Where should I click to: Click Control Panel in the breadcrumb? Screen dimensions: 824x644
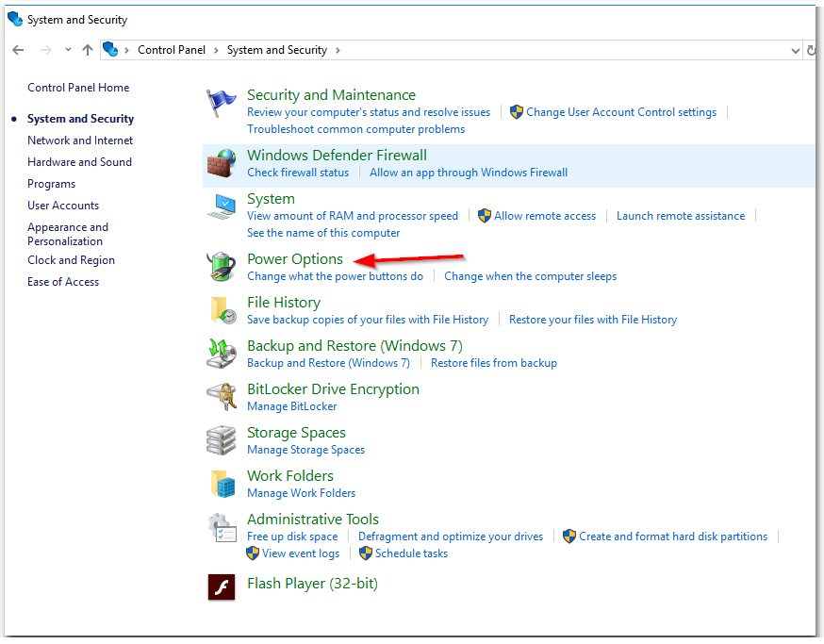click(x=172, y=50)
